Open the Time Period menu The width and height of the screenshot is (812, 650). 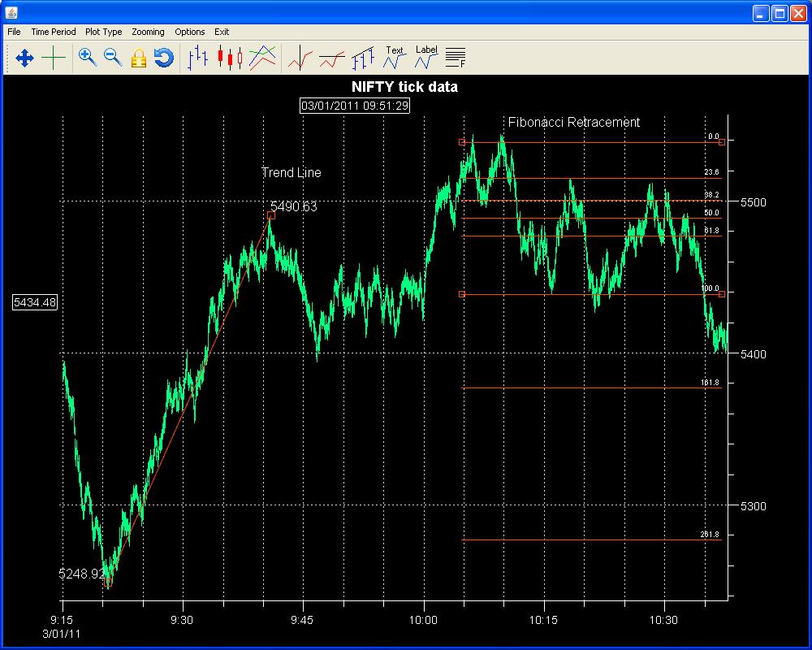(x=54, y=32)
